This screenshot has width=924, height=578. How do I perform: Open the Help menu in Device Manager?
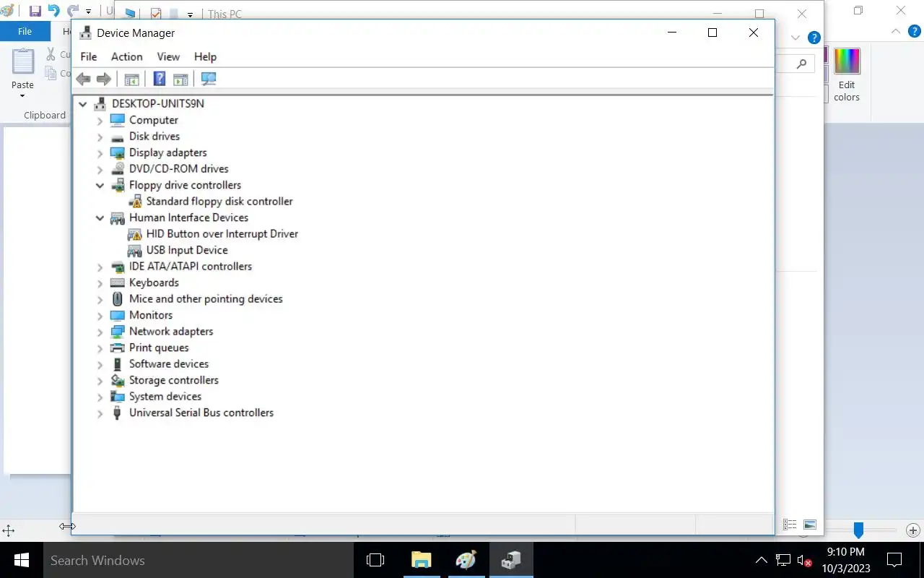205,56
